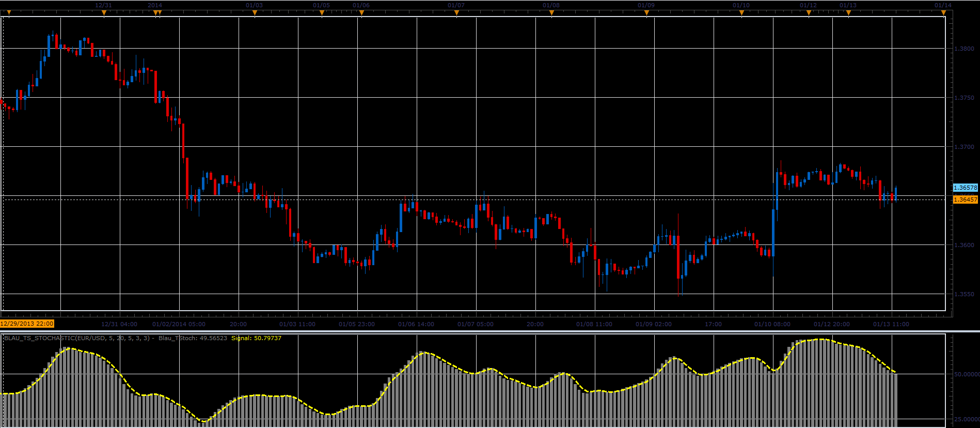Click the orange day marker below 01/03
The image size is (980, 428).
tap(255, 12)
